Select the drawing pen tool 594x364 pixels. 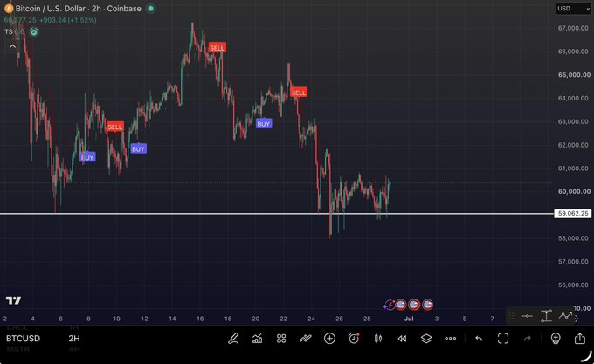pos(233,339)
